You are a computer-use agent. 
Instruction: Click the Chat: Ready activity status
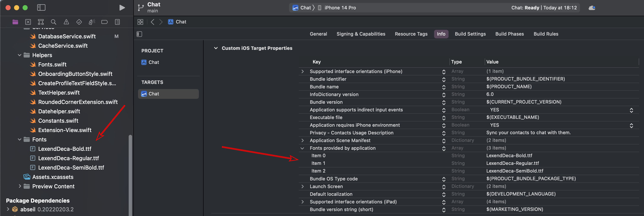[544, 8]
